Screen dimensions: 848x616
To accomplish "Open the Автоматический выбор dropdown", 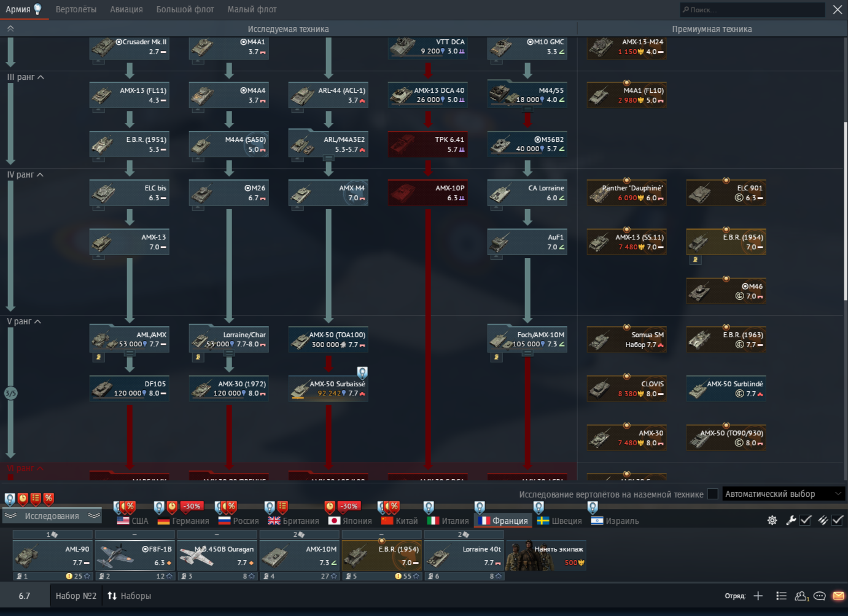I will click(x=784, y=494).
